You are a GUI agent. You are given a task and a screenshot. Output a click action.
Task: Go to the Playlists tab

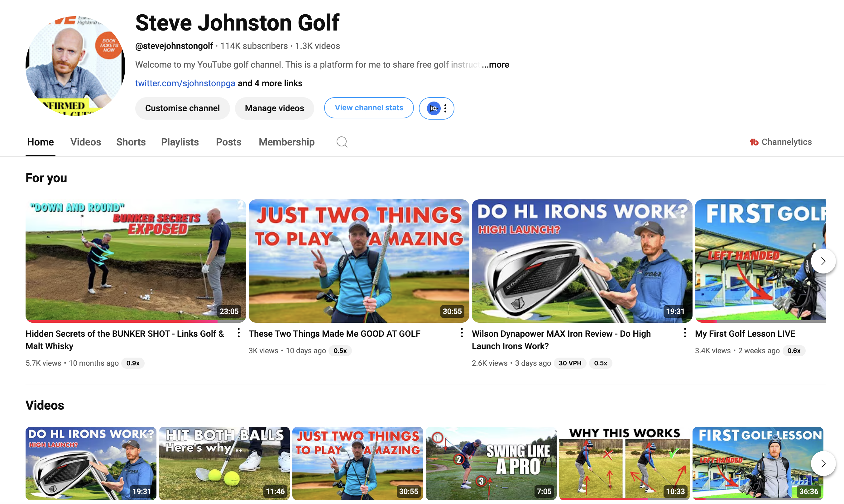(x=180, y=142)
